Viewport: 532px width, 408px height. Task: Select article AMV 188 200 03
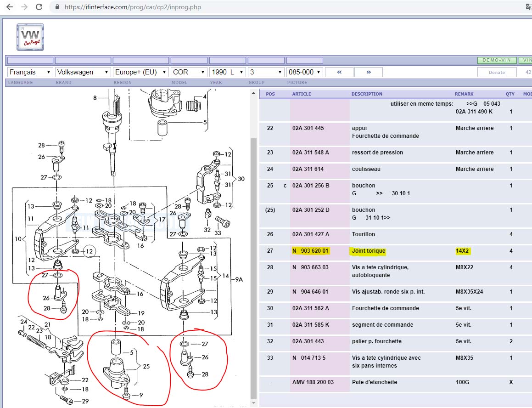click(x=313, y=382)
